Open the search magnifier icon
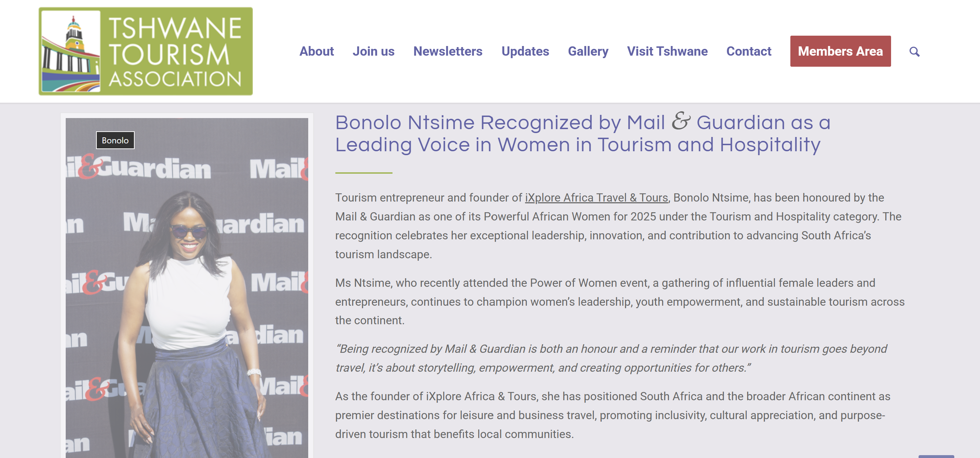Screen dimensions: 980x458 coord(914,52)
